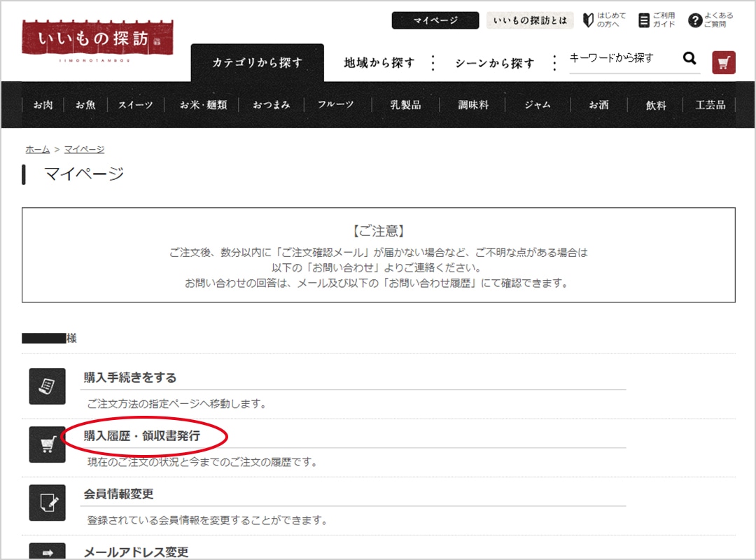The image size is (756, 560).
Task: Click the 会員情報変更 edit note icon
Action: [47, 503]
